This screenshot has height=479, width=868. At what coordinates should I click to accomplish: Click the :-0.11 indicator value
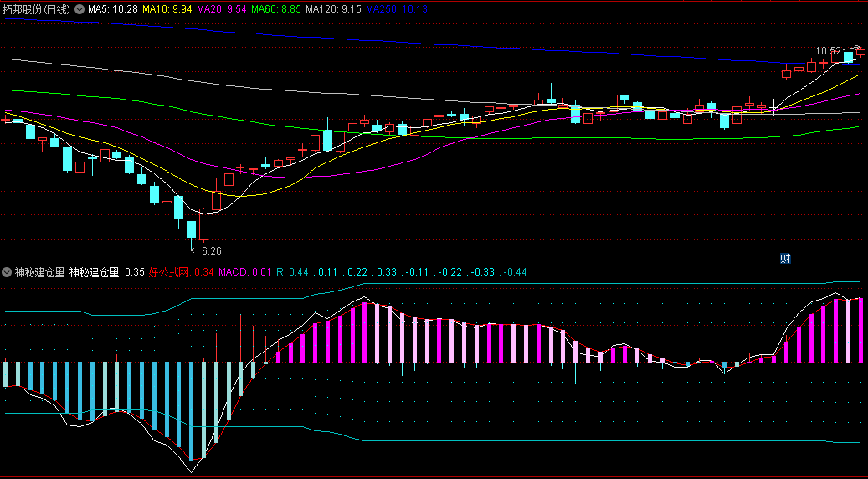pyautogui.click(x=415, y=272)
